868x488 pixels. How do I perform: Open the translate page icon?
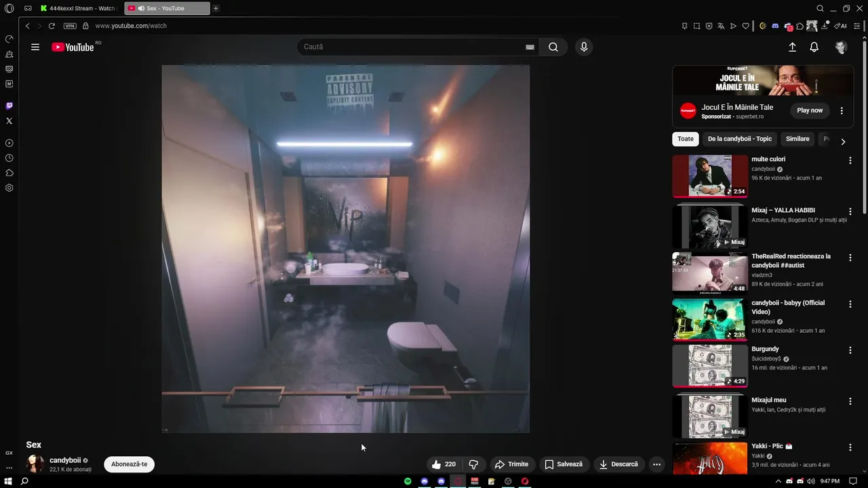point(721,26)
